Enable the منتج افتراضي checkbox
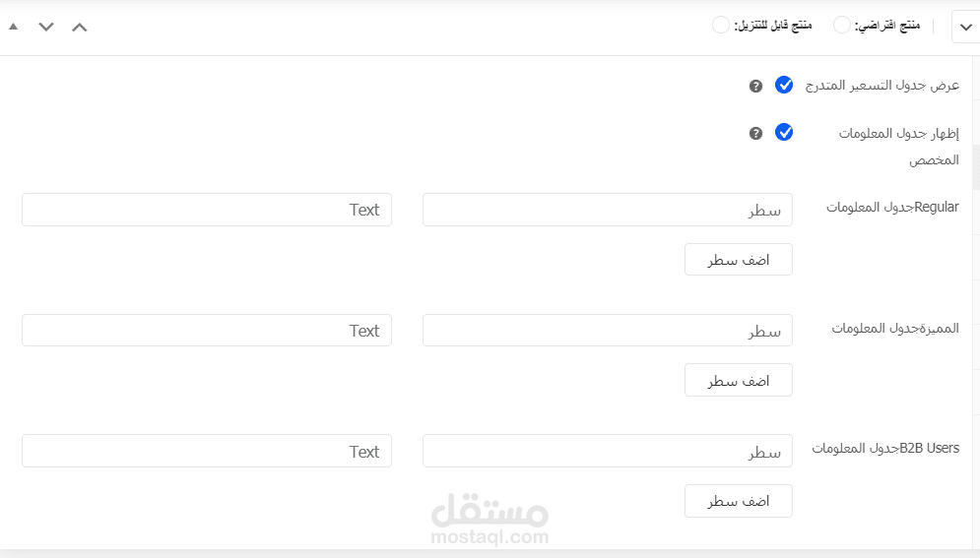This screenshot has height=558, width=980. tap(842, 25)
